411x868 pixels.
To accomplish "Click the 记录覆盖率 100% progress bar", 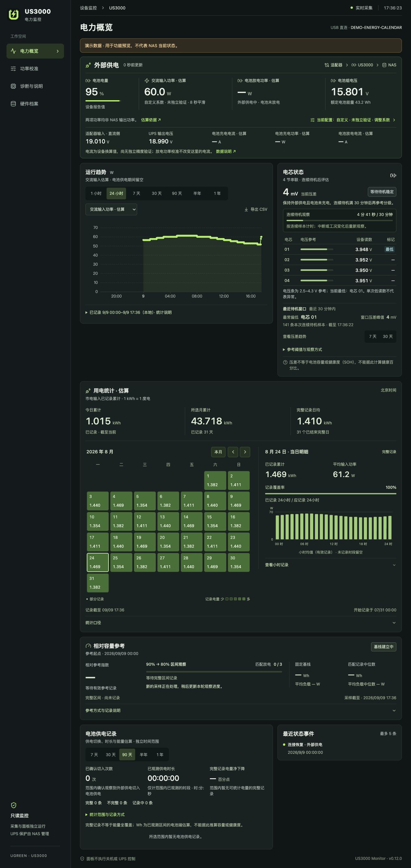I will coord(330,493).
